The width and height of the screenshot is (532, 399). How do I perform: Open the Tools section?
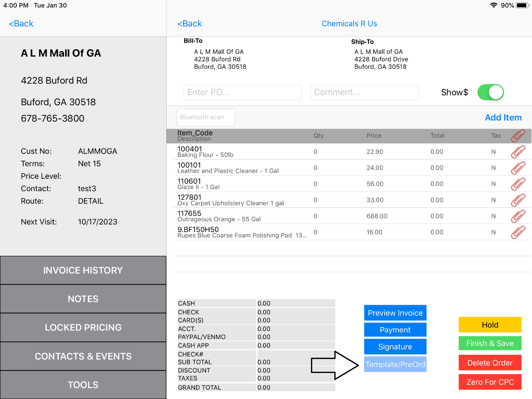click(x=83, y=385)
